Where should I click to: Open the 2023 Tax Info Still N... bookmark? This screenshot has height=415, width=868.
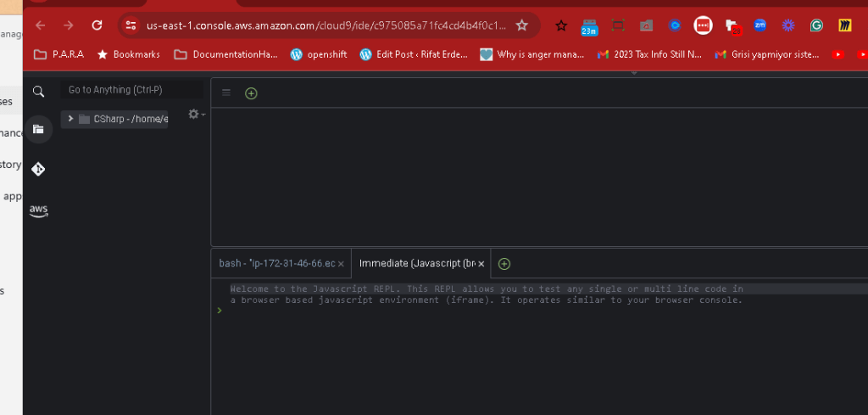650,54
